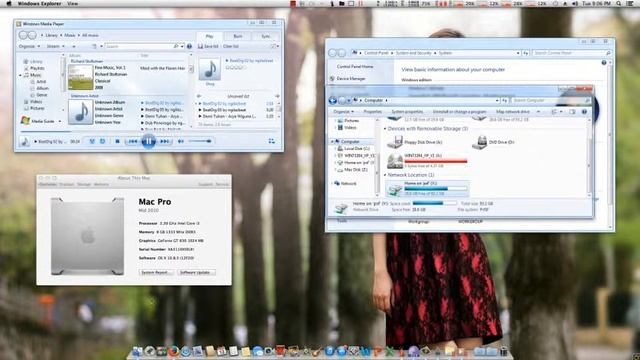Open the Stream dropdown in Media Player
Image resolution: width=640 pixels, height=360 pixels.
(56, 47)
